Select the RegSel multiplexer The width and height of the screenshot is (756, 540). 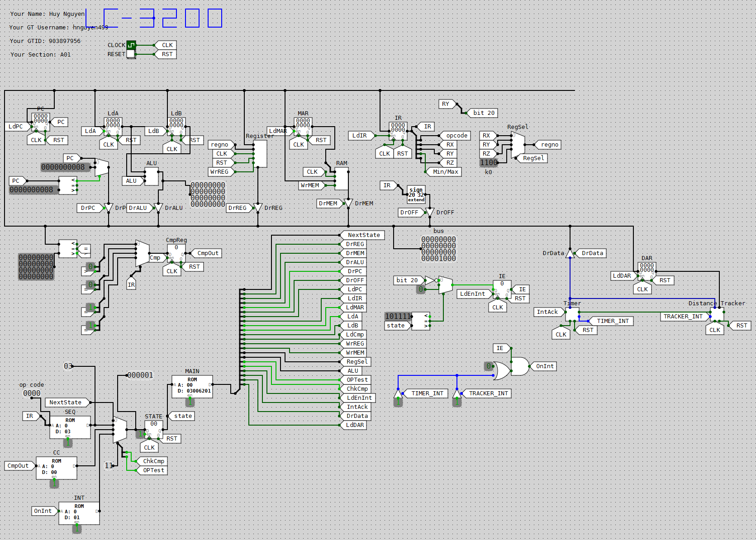coord(518,146)
